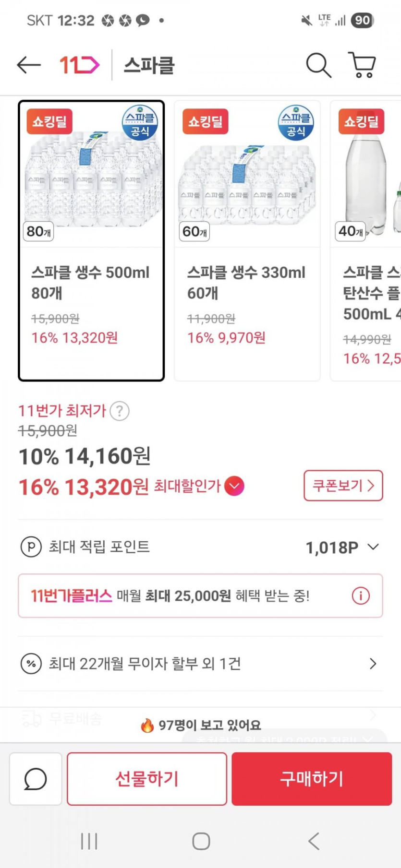
Task: Tap the 쿠폰보기 button
Action: click(343, 486)
